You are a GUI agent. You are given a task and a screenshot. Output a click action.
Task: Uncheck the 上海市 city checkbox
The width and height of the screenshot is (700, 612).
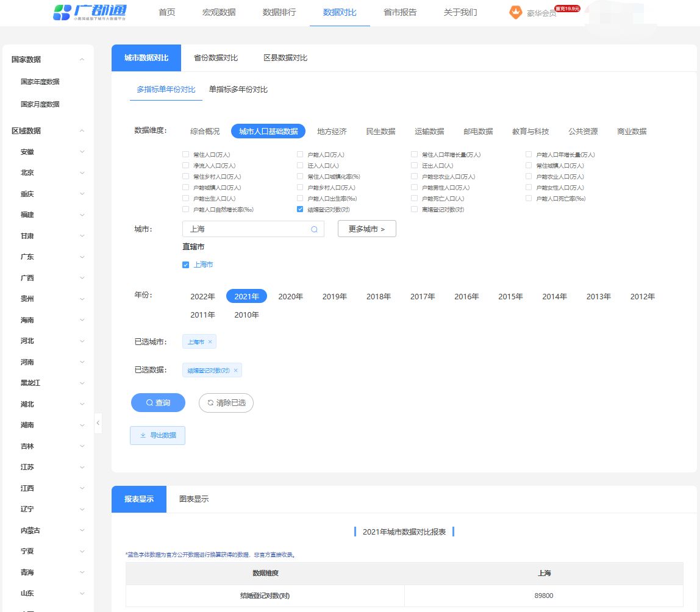click(185, 265)
